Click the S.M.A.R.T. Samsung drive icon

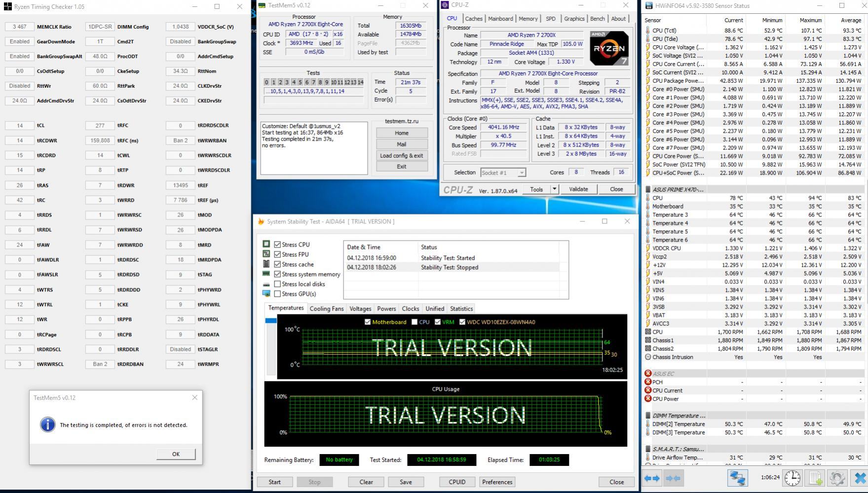point(648,449)
